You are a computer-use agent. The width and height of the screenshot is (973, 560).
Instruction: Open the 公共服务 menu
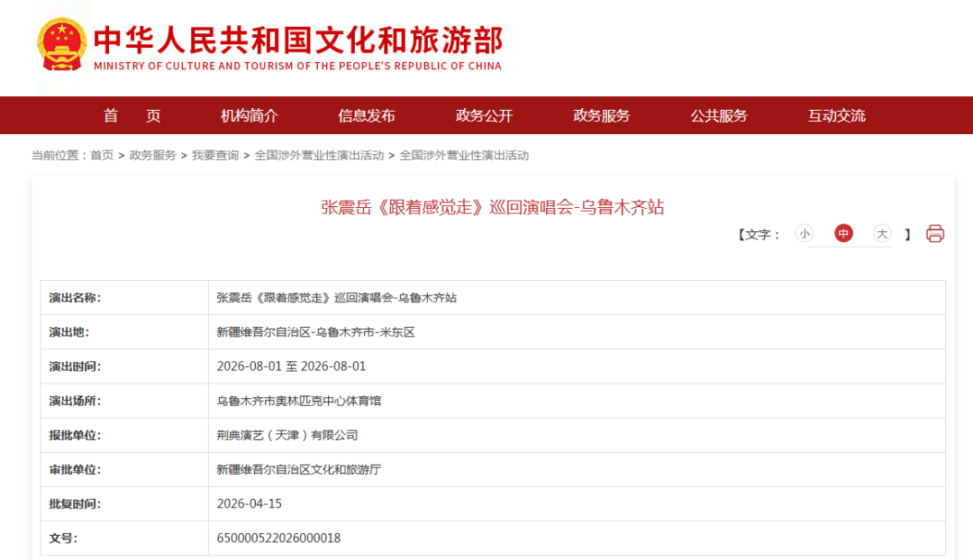point(719,115)
